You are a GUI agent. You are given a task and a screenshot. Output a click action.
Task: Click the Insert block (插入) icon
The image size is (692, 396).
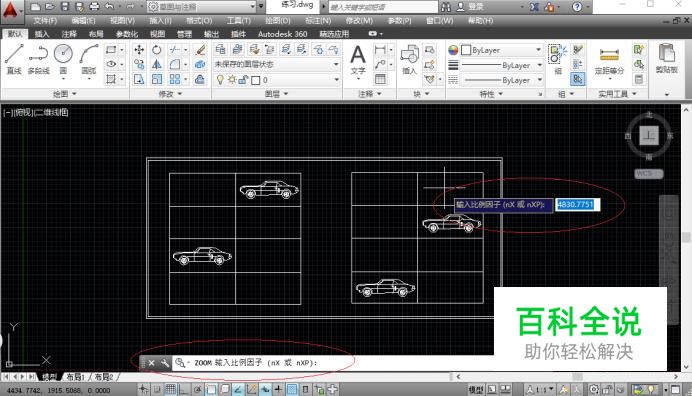pyautogui.click(x=409, y=60)
